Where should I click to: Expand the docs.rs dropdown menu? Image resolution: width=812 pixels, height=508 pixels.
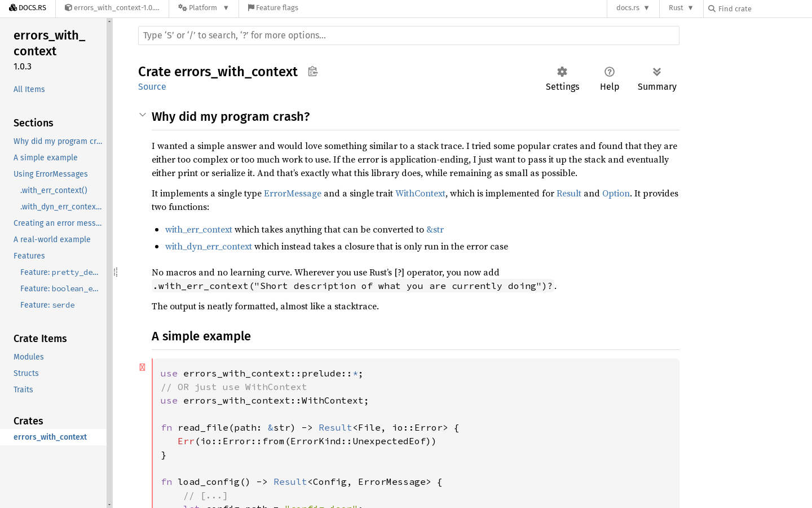pyautogui.click(x=633, y=8)
